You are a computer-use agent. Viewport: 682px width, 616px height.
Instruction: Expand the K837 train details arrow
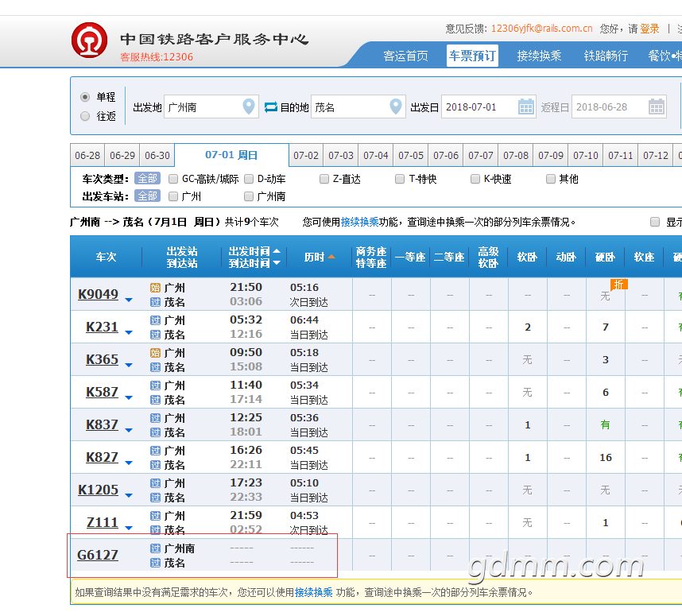[129, 430]
